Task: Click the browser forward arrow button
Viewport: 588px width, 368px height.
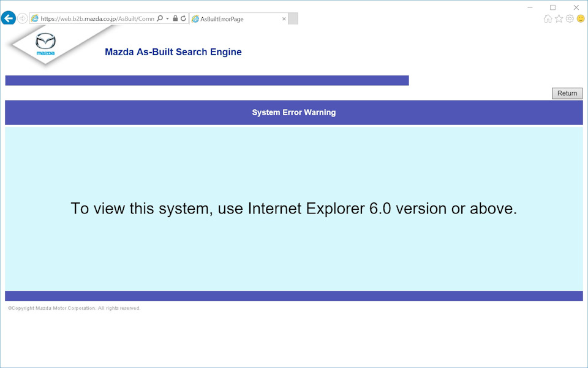Action: coord(23,18)
